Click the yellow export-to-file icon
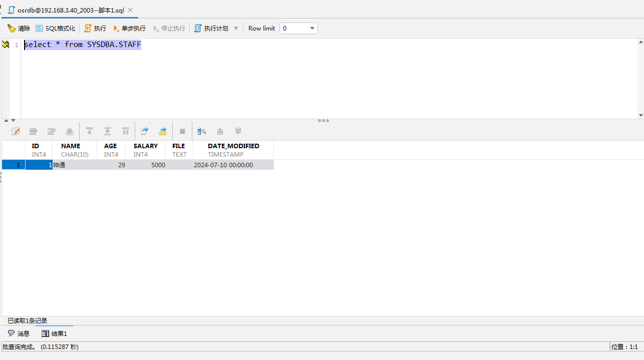644x360 pixels. (x=163, y=131)
